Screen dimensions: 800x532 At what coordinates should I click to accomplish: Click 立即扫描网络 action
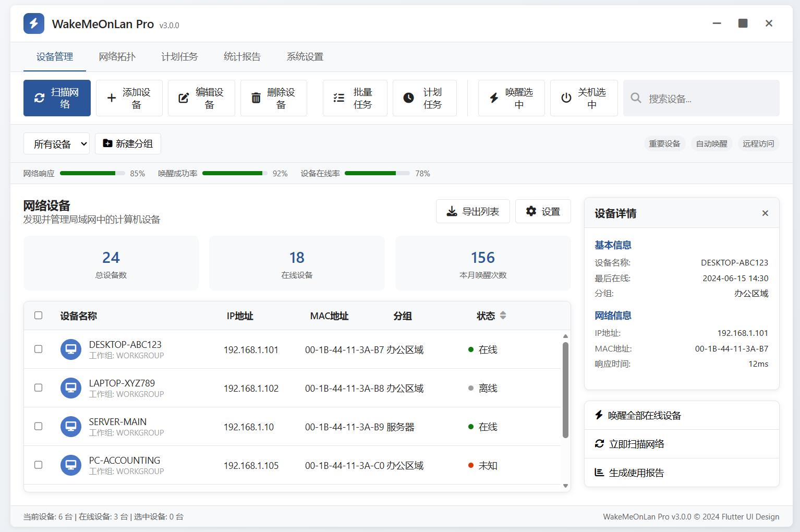pyautogui.click(x=682, y=444)
